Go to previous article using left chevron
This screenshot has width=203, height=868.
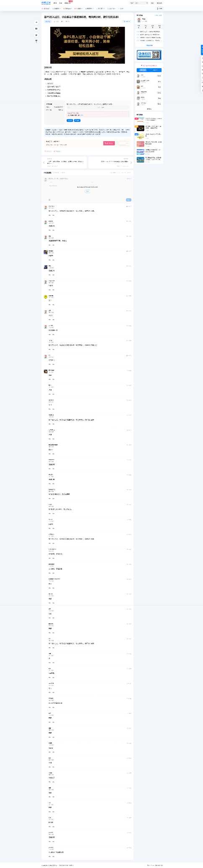(43, 163)
